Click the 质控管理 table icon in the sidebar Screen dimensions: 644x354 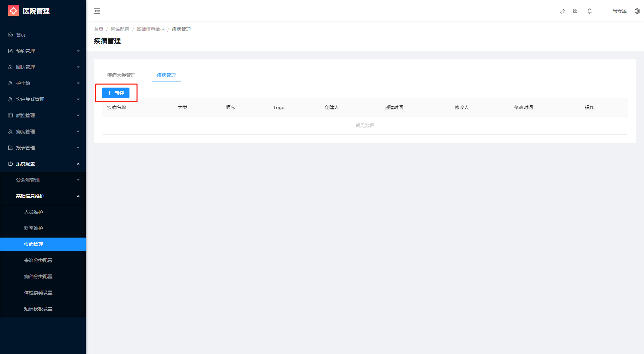[10, 115]
